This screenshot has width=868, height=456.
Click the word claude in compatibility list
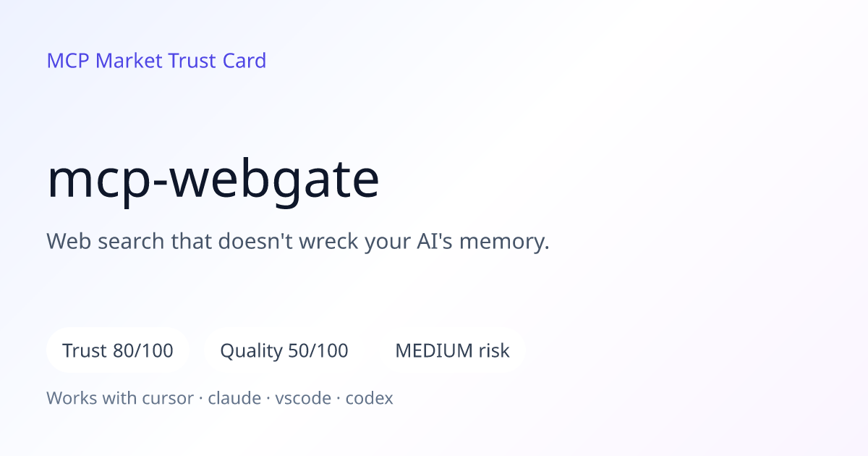(234, 398)
